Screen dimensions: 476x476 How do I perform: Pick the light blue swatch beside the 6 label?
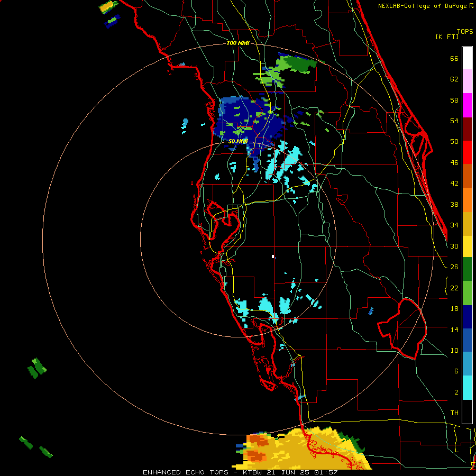tap(467, 364)
